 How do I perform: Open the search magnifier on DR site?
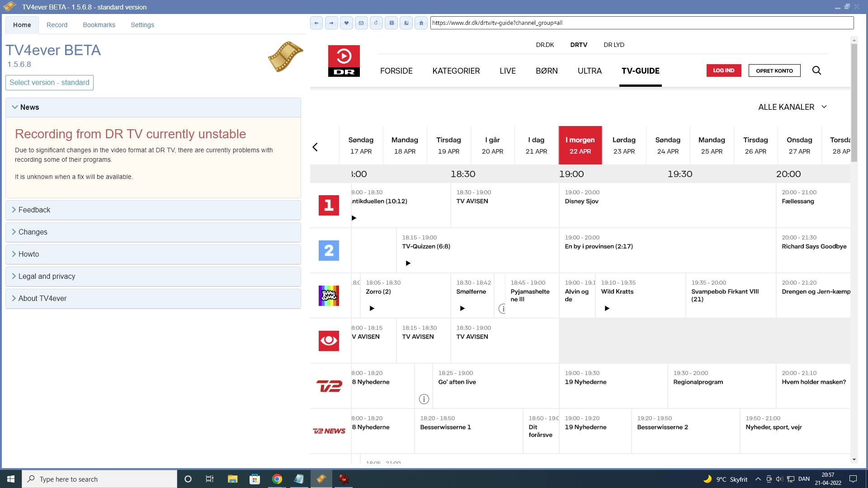coord(816,70)
